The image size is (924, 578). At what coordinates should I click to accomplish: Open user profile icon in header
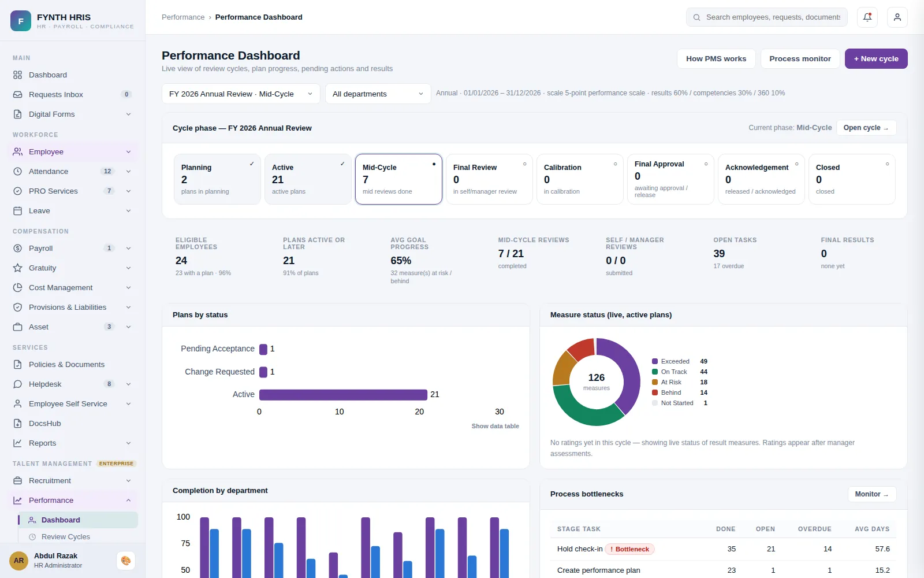897,17
